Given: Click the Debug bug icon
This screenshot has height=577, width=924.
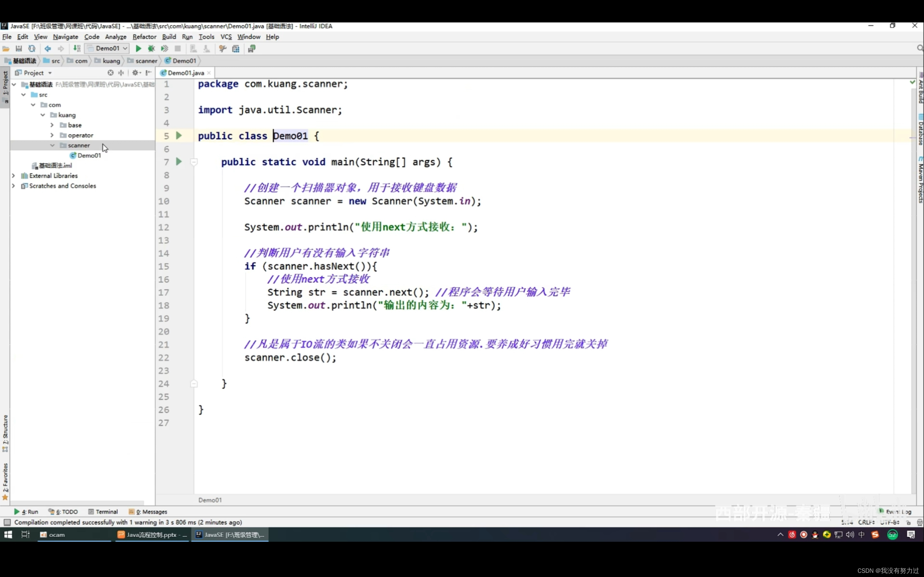Looking at the screenshot, I should [x=151, y=48].
